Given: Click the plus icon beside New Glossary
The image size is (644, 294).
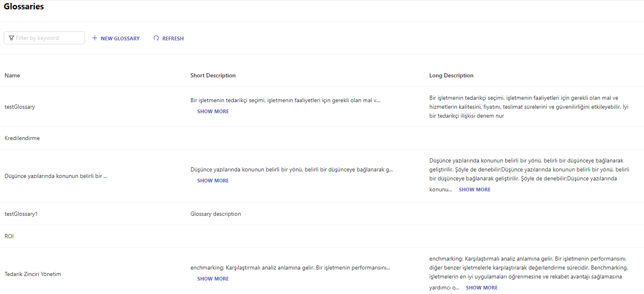Looking at the screenshot, I should (94, 38).
